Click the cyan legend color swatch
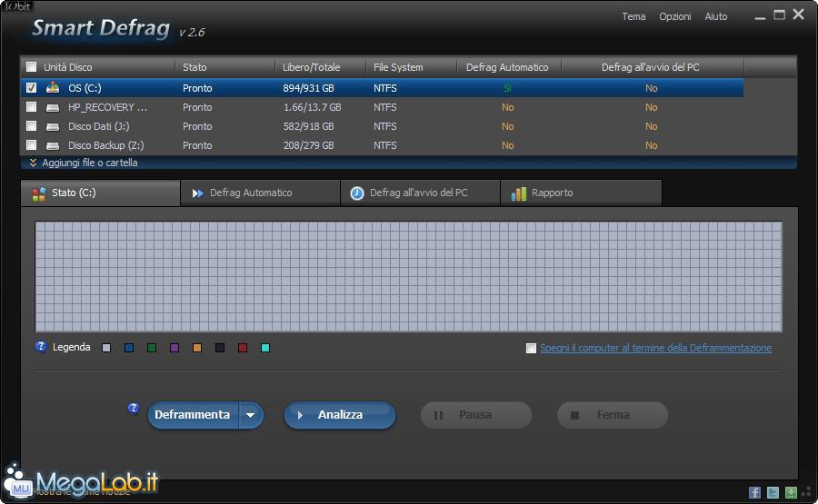818x504 pixels. tap(265, 348)
